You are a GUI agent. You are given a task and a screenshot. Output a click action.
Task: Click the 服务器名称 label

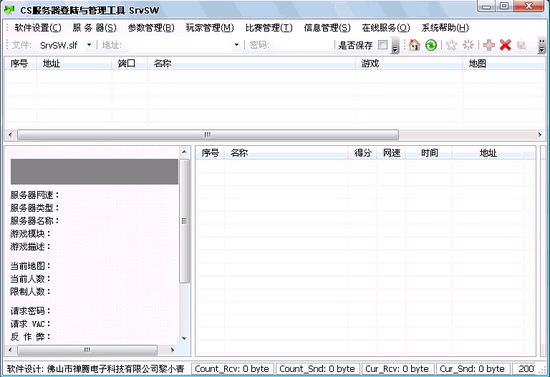tap(35, 221)
